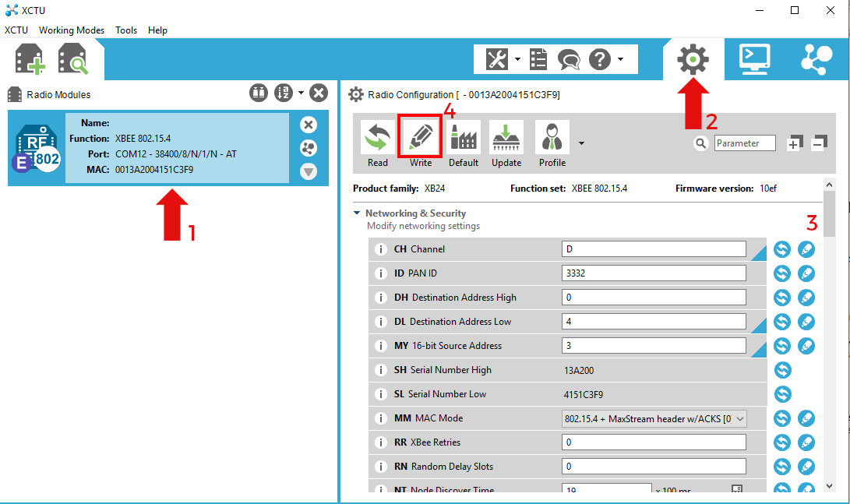This screenshot has height=504, width=850.
Task: Click the ID PAN ID value field
Action: point(654,273)
